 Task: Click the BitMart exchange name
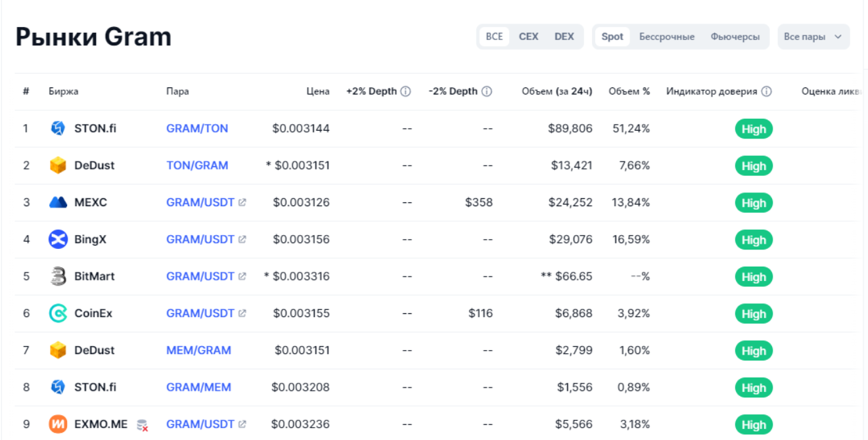[95, 276]
